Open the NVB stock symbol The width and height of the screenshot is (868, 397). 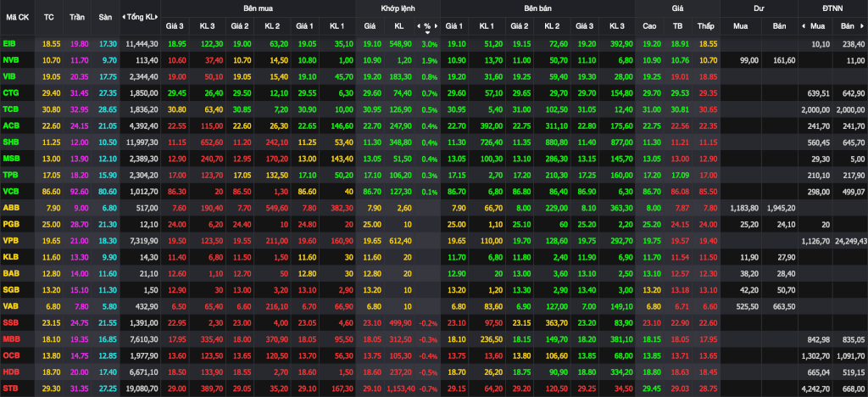(x=10, y=59)
